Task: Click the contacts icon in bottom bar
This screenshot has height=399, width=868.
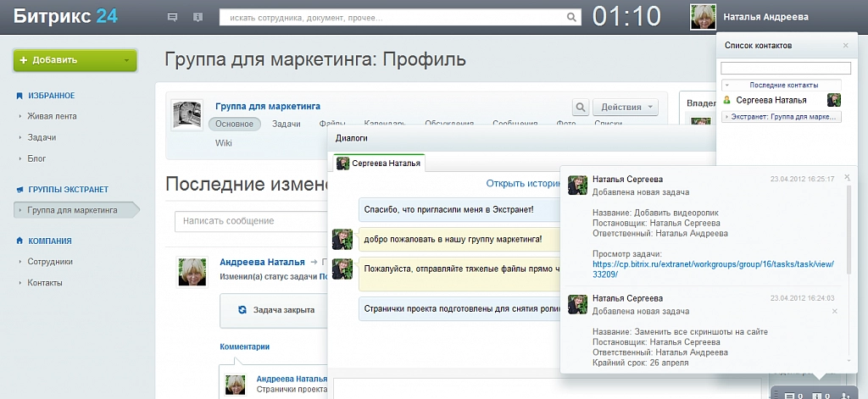Action: tap(845, 395)
